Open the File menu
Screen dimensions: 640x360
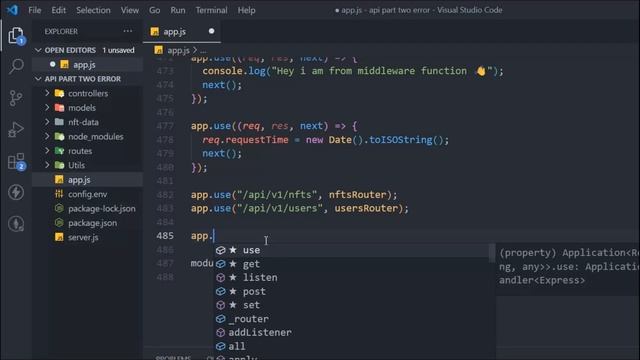pos(35,10)
